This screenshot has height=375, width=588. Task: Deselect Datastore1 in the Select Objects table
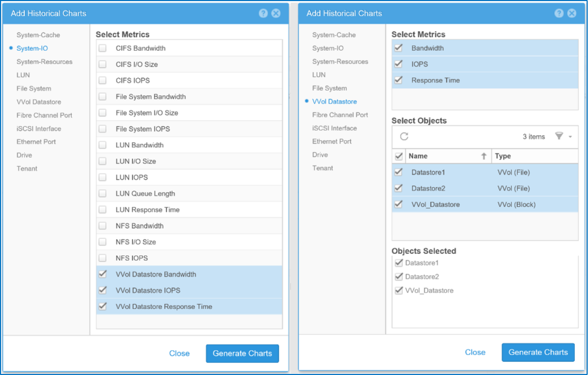[x=398, y=172]
